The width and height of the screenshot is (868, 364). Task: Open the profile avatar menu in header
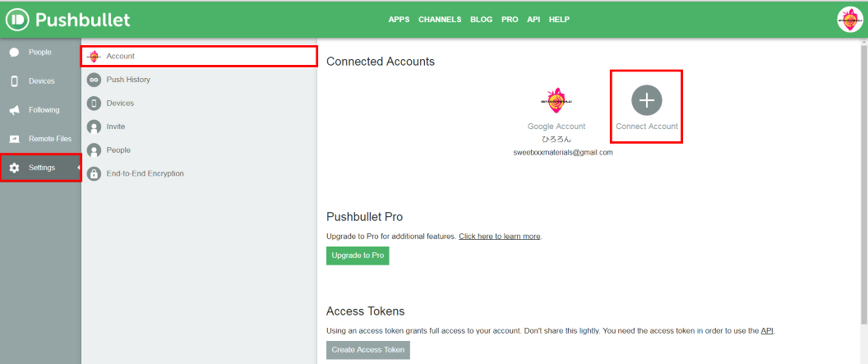849,19
